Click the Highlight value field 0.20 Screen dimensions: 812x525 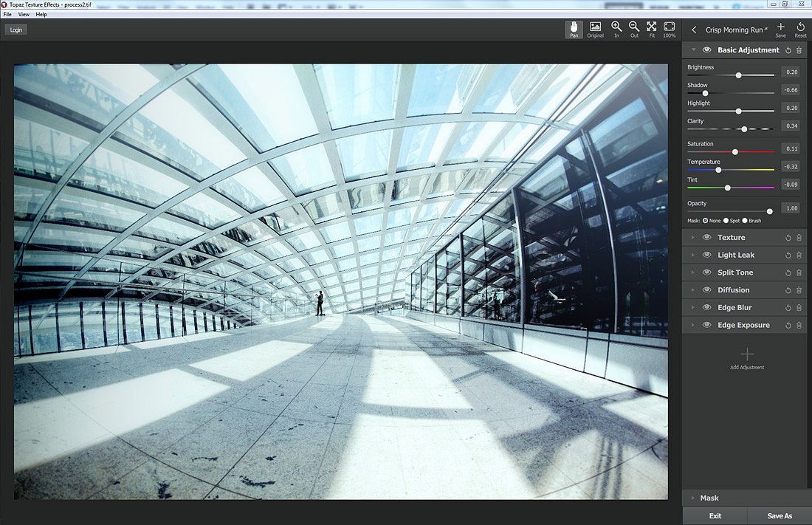(x=791, y=108)
